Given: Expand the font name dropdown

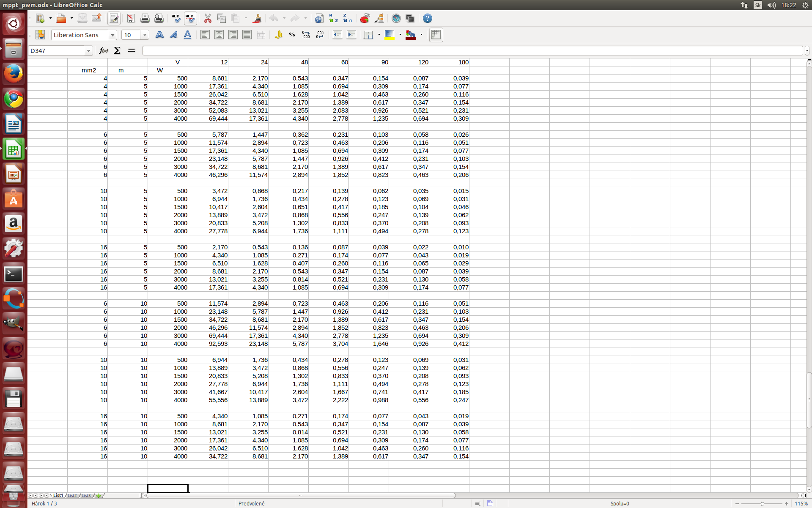Looking at the screenshot, I should (x=112, y=35).
